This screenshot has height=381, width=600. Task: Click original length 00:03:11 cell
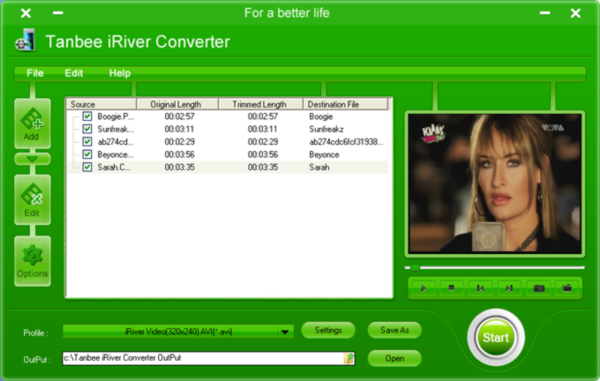point(179,129)
